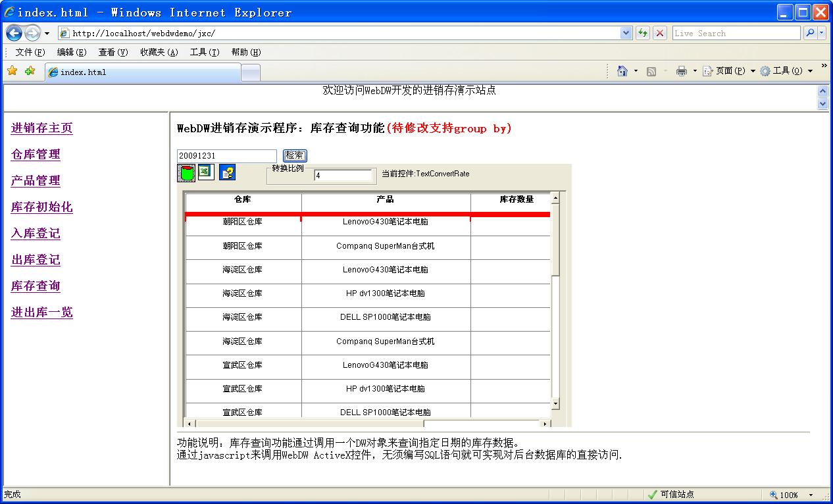Click the 页面(P) page toolbar button

tap(724, 71)
